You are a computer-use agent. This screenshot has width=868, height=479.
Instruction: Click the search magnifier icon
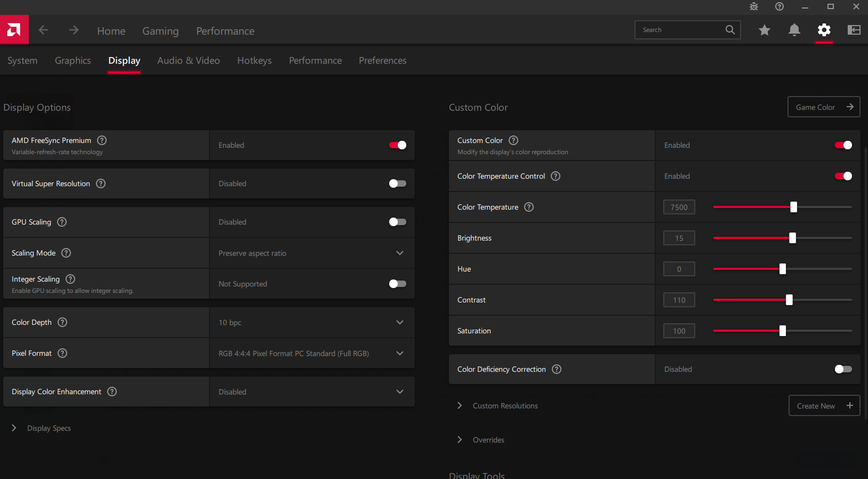coord(730,30)
